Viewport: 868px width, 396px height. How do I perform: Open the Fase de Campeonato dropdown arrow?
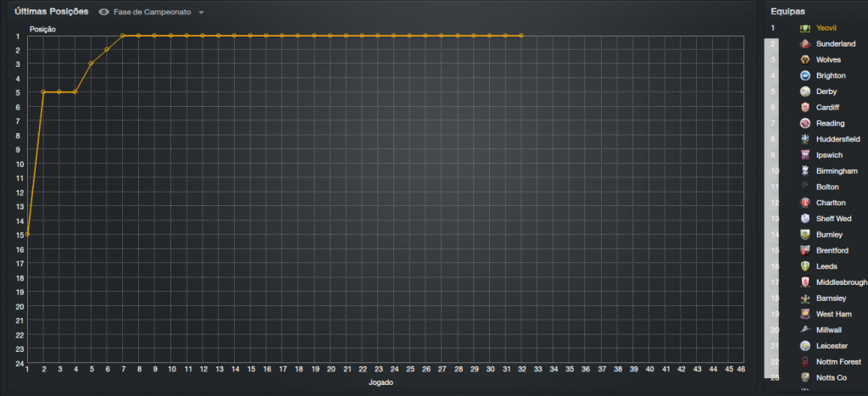pyautogui.click(x=201, y=14)
